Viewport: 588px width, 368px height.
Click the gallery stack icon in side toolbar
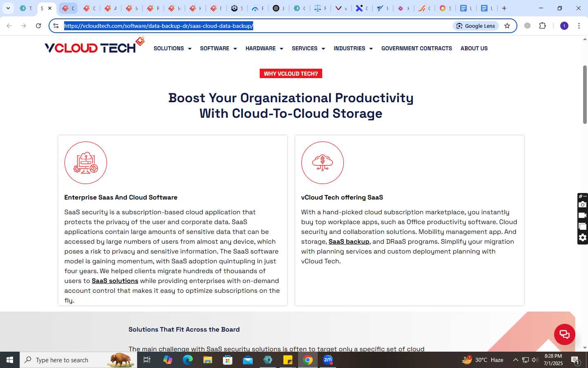583,227
